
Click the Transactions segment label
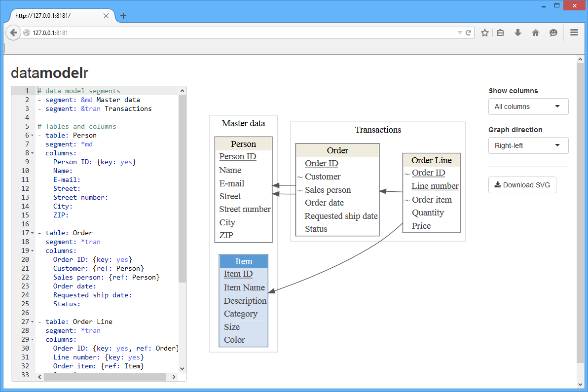(x=378, y=130)
